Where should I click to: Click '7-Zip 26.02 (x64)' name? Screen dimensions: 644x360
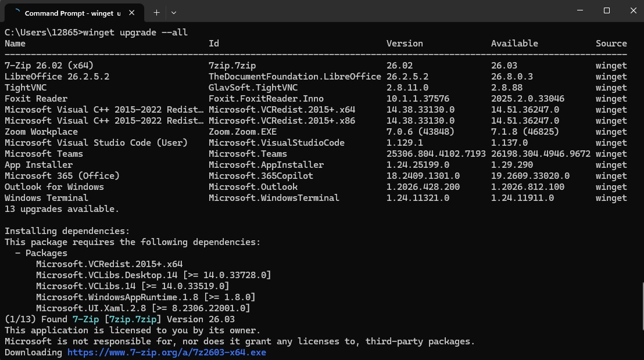(49, 66)
